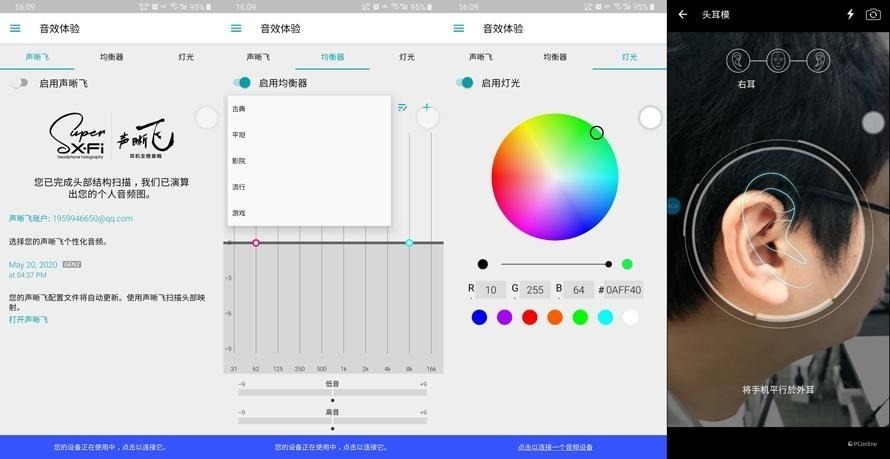The image size is (890, 459).
Task: Click the 打开声晰飞 link
Action: click(x=28, y=319)
